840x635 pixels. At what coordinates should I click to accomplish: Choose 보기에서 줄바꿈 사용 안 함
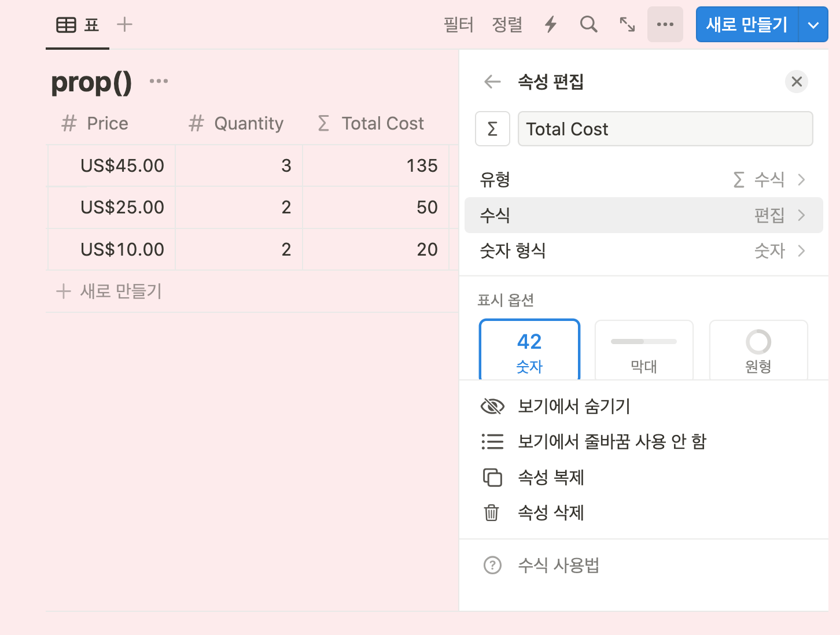click(x=644, y=442)
